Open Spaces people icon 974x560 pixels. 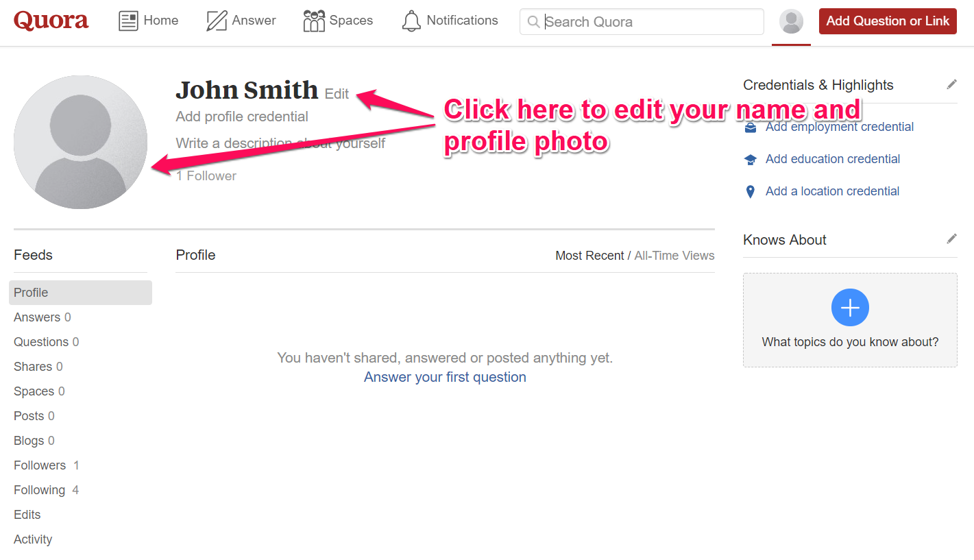pos(314,21)
